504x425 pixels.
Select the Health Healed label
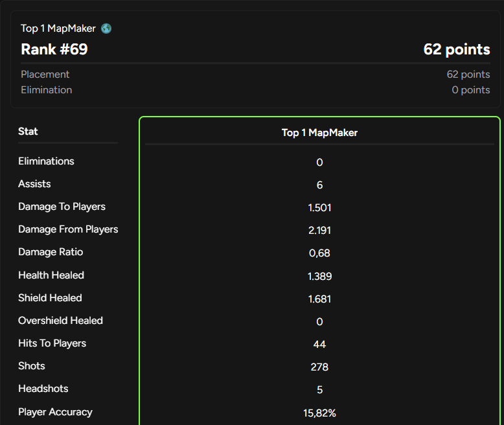tap(51, 275)
